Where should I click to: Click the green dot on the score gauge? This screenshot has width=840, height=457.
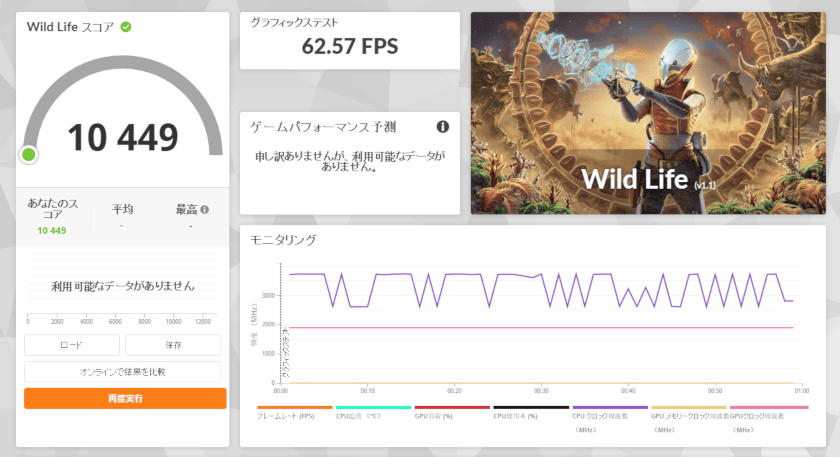[x=29, y=154]
